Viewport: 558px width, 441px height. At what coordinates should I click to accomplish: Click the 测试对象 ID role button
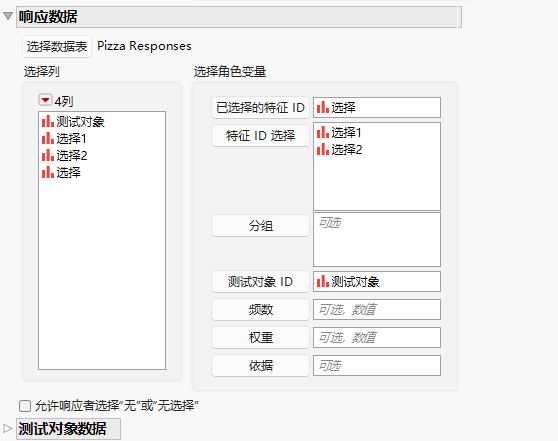[260, 282]
